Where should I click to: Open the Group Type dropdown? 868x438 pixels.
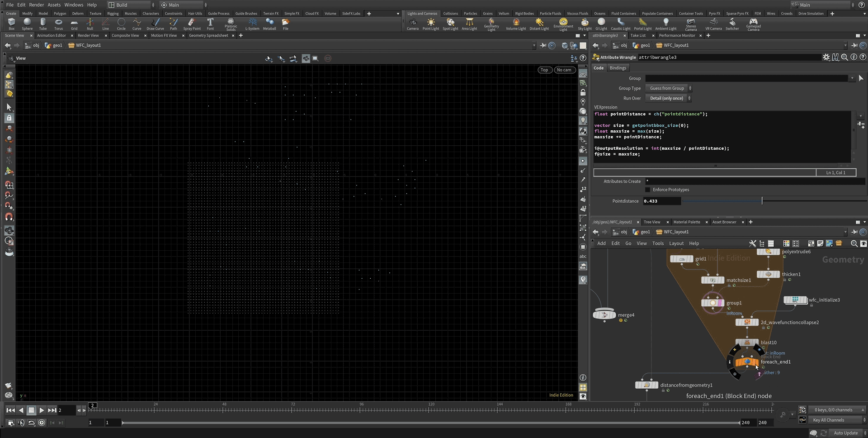(669, 88)
